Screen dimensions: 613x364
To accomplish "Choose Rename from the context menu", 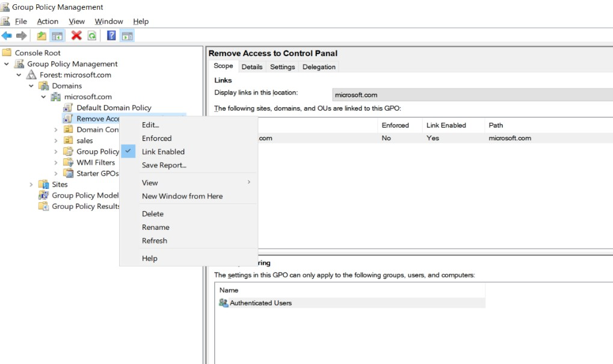I will 188,227.
